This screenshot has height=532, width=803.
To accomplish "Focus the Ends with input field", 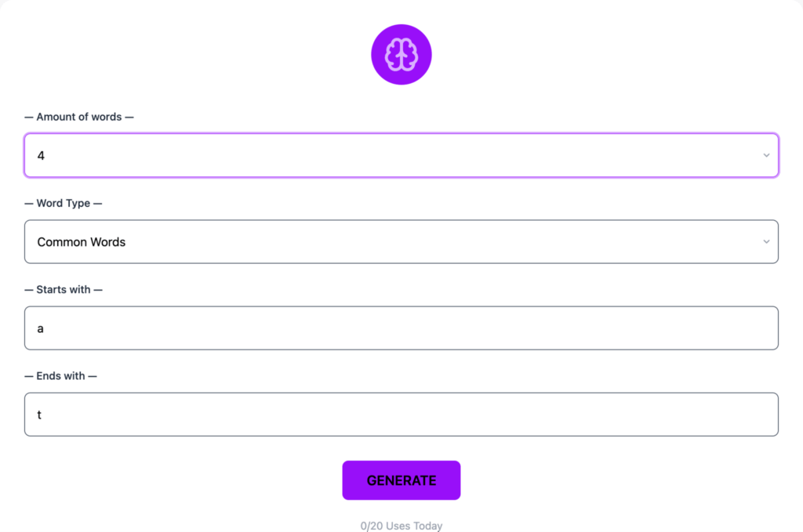I will pyautogui.click(x=401, y=414).
